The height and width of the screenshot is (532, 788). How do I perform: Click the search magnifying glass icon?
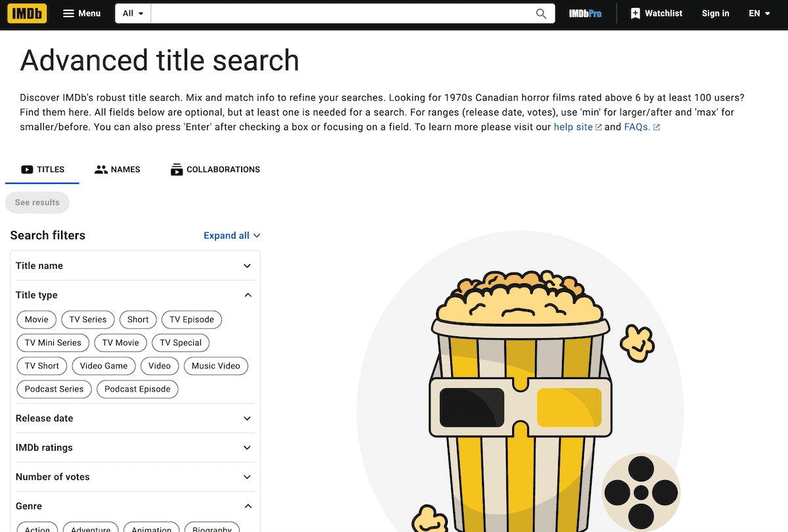541,14
